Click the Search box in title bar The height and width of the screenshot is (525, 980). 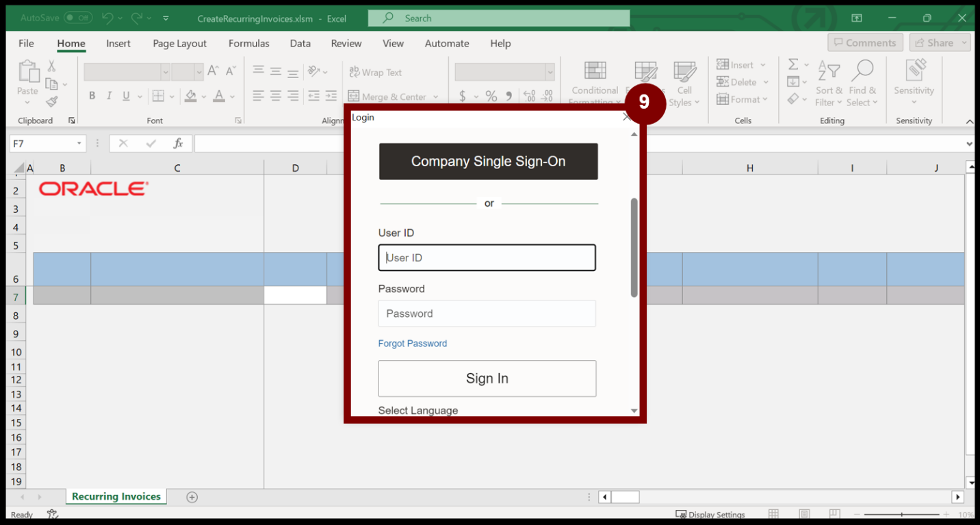coord(499,18)
